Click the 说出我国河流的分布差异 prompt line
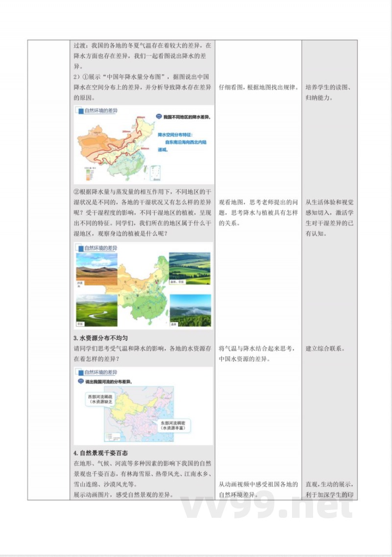The image size is (392, 557). (x=109, y=381)
